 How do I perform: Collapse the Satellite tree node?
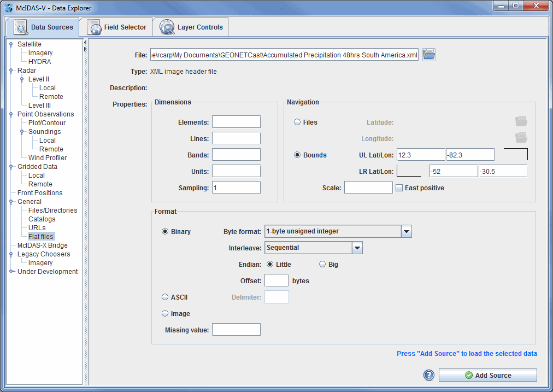(11, 44)
